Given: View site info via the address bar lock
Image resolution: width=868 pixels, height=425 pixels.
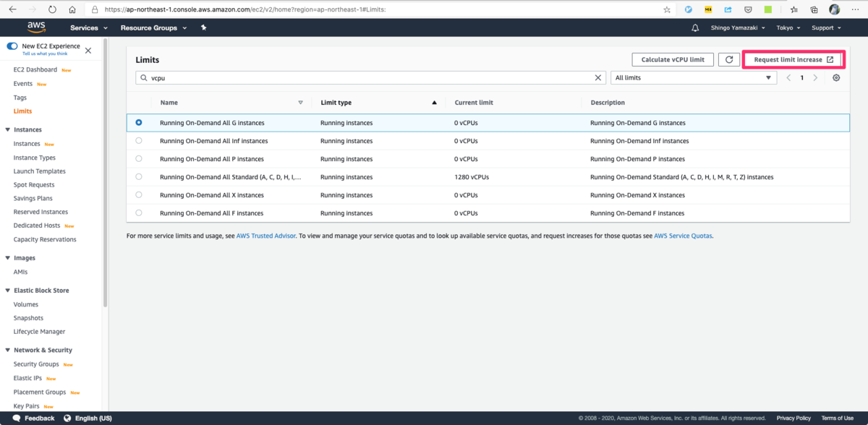Looking at the screenshot, I should click(95, 9).
